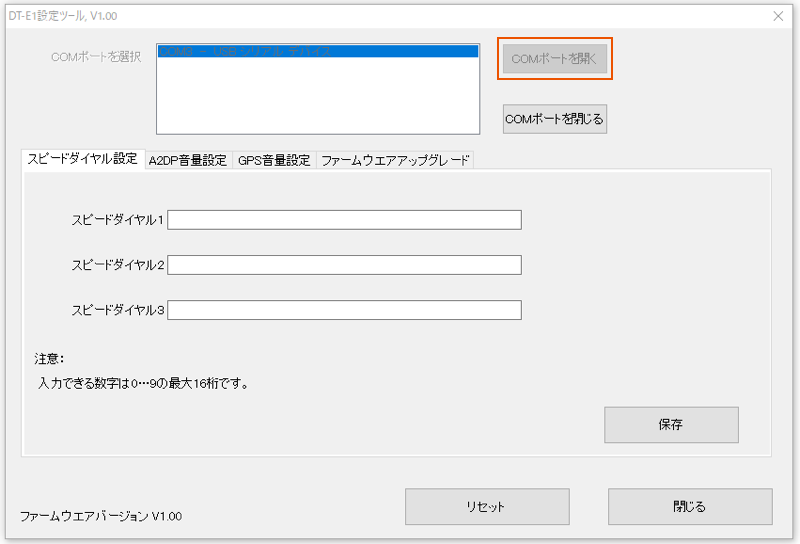Switch to the スピードダイヤル設定 tab
The height and width of the screenshot is (544, 800).
[83, 159]
